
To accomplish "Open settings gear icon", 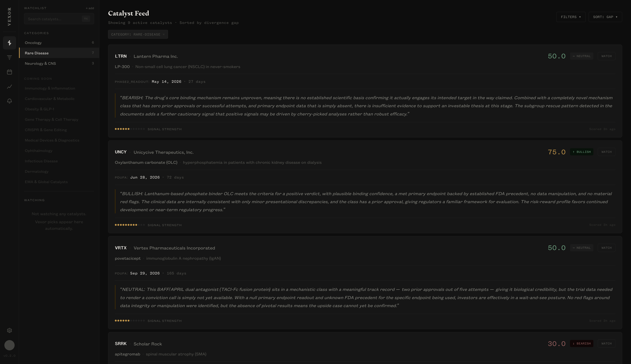I will click(9, 330).
